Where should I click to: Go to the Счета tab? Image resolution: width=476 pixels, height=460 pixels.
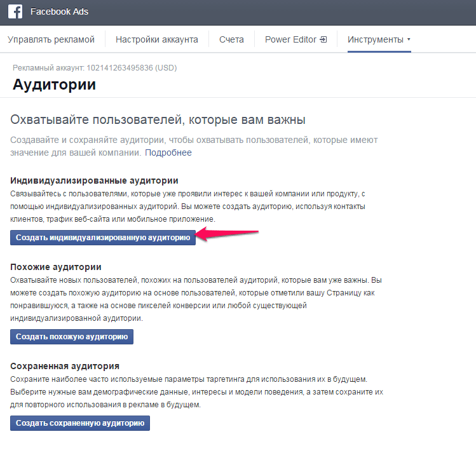[231, 40]
